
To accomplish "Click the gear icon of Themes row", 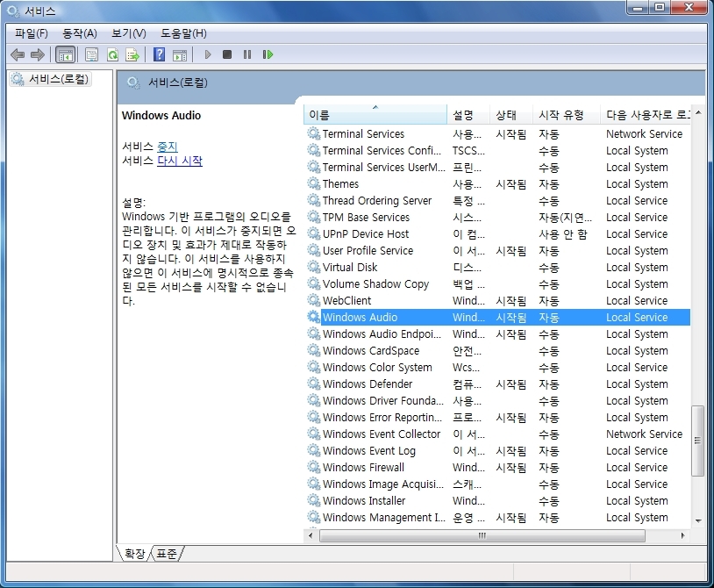I will pos(314,183).
